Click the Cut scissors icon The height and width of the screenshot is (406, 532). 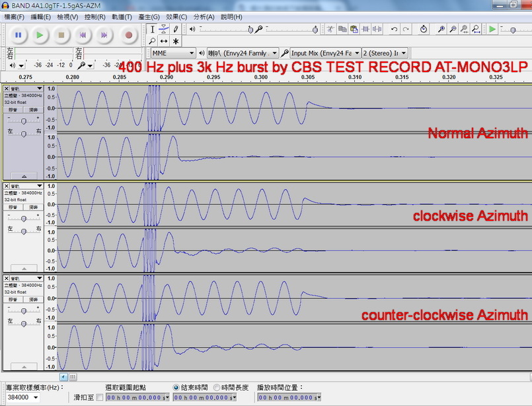tap(330, 30)
